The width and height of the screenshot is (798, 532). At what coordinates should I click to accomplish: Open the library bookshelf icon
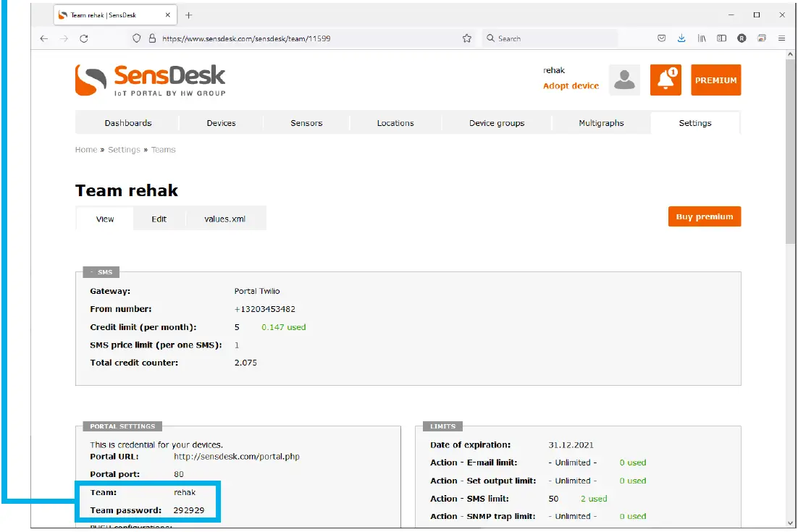point(702,38)
